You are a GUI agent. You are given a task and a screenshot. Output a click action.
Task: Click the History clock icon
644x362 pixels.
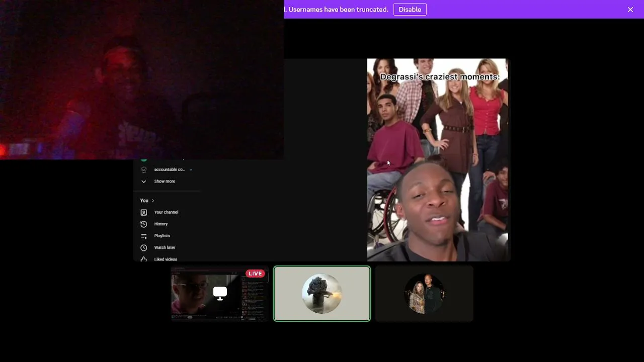(x=143, y=224)
